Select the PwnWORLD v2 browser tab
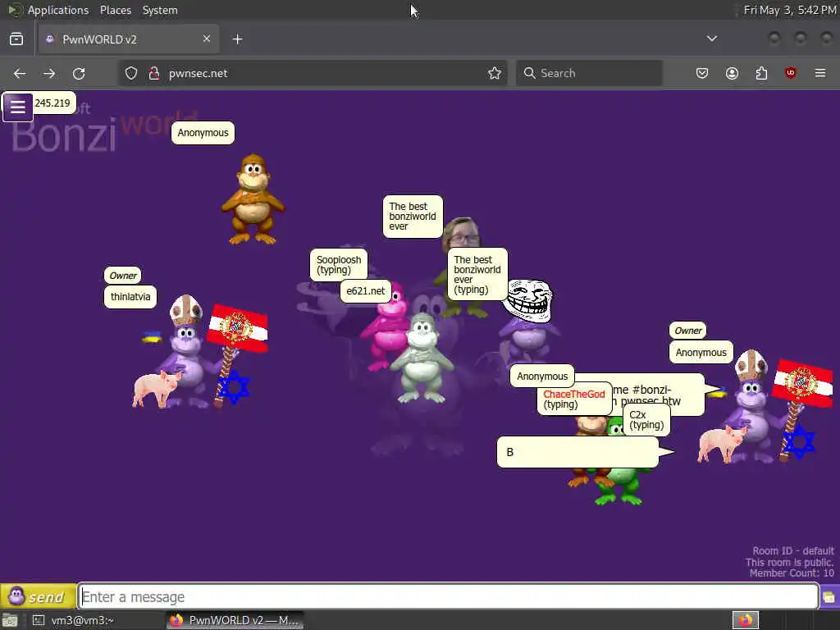840x630 pixels. (x=129, y=39)
